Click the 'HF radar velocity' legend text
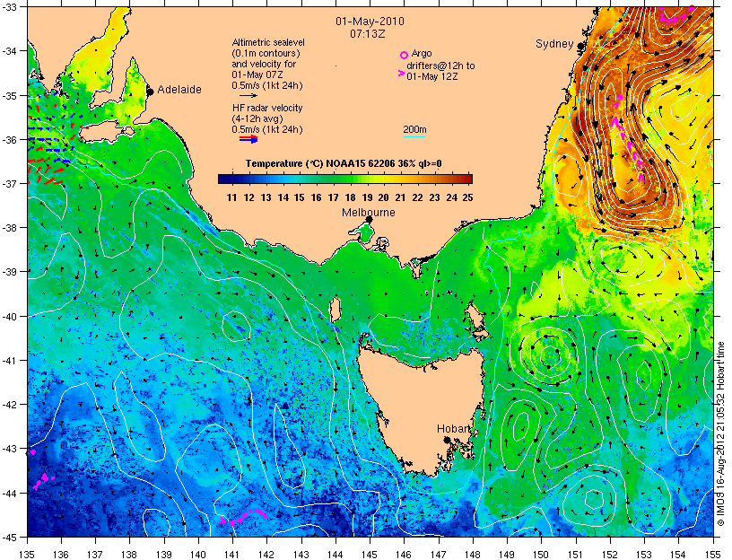Image resolution: width=732 pixels, height=560 pixels. (x=267, y=108)
